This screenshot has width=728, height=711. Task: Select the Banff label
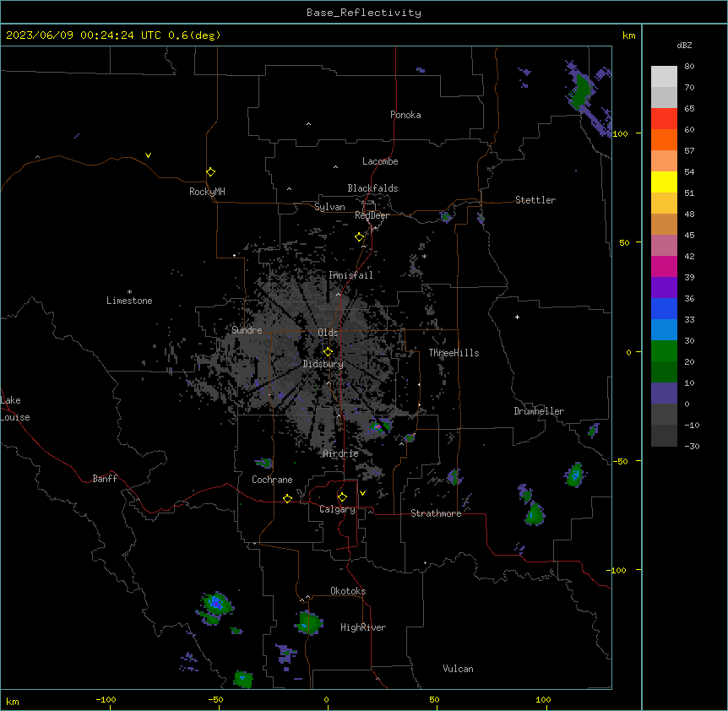105,479
